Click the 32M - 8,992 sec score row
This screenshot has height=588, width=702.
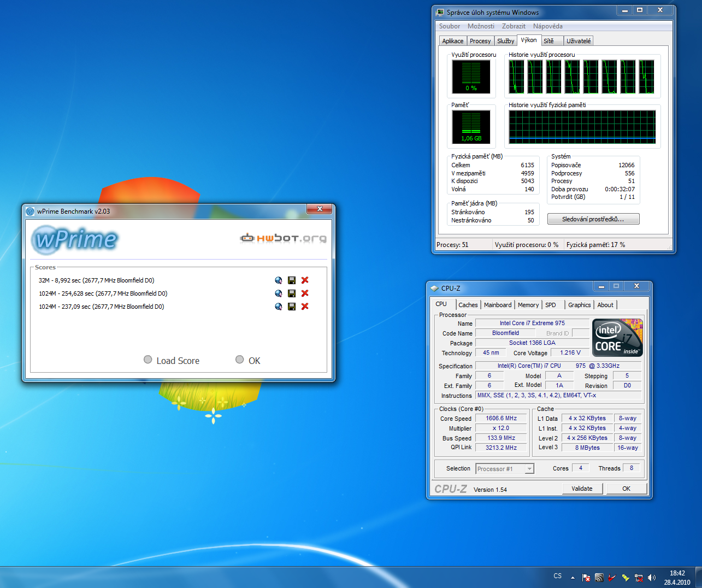(x=97, y=280)
